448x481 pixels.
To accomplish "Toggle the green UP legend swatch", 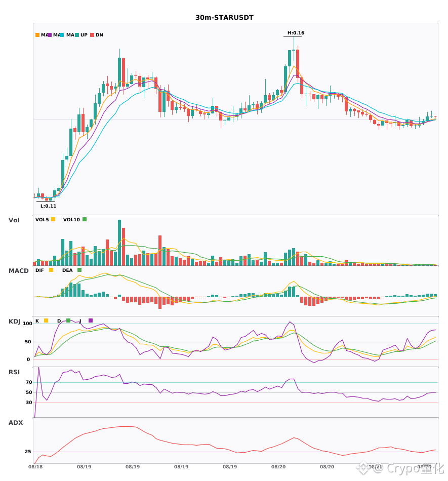I will (77, 35).
